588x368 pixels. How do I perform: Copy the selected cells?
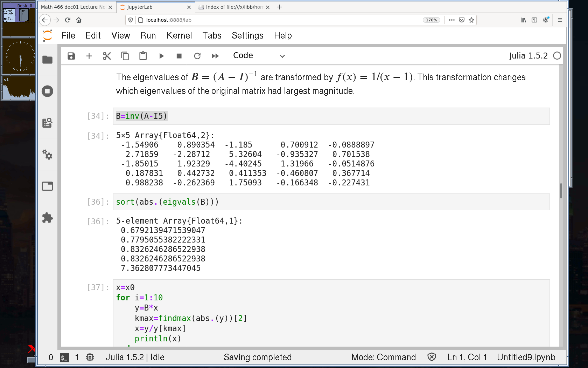pos(125,56)
